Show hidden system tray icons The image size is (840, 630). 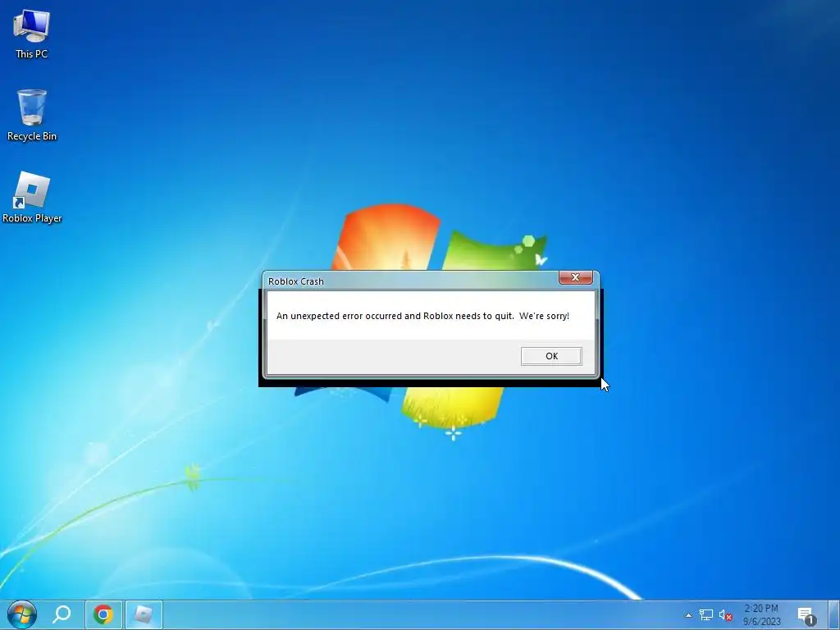pyautogui.click(x=688, y=615)
